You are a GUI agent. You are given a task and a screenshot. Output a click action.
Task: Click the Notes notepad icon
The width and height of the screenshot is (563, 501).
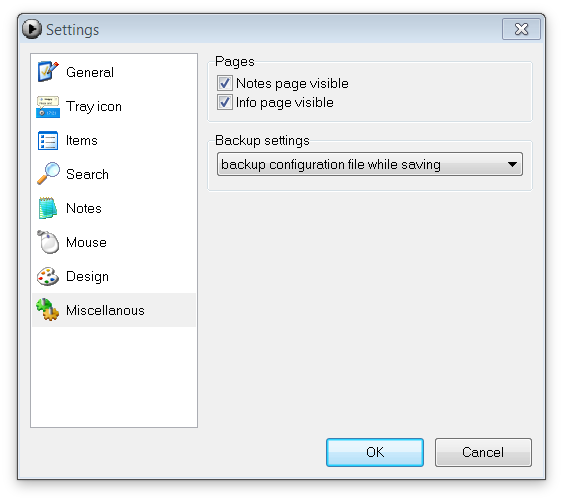48,208
